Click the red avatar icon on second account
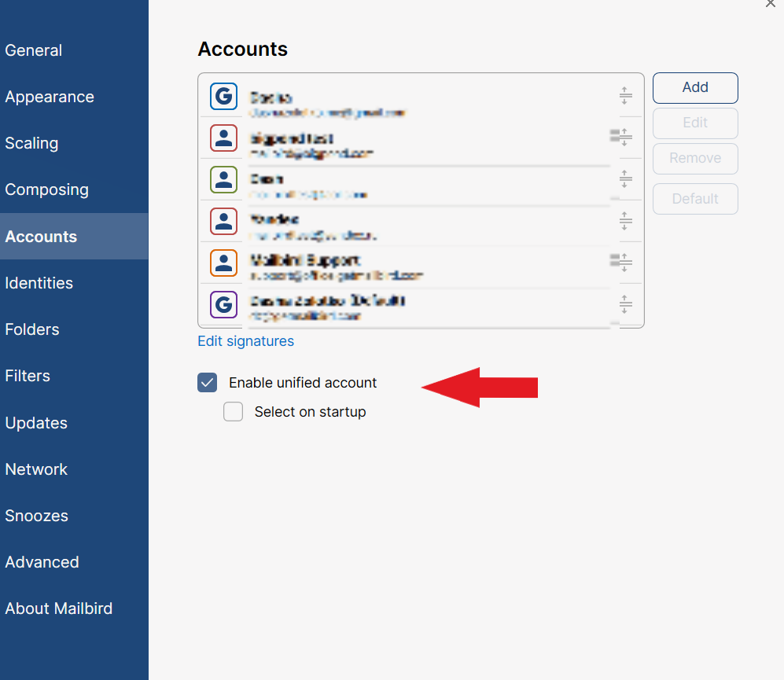This screenshot has width=784, height=680. click(x=223, y=138)
